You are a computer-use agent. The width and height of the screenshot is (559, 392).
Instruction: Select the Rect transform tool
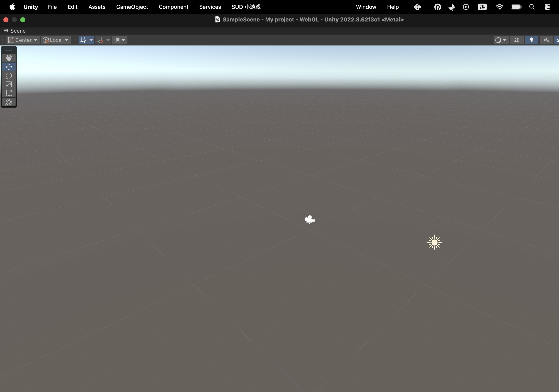click(x=9, y=93)
